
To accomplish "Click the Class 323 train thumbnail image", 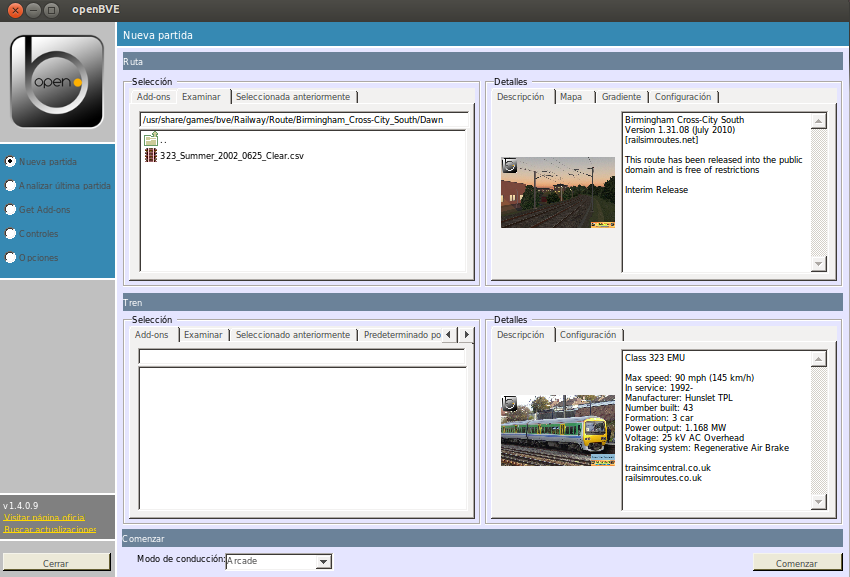I will tap(558, 430).
